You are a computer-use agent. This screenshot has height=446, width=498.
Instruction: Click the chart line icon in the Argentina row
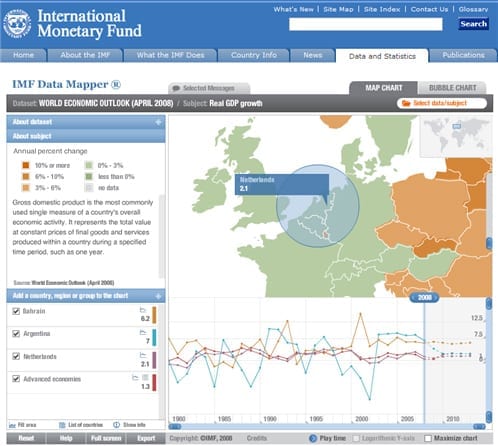click(x=143, y=332)
